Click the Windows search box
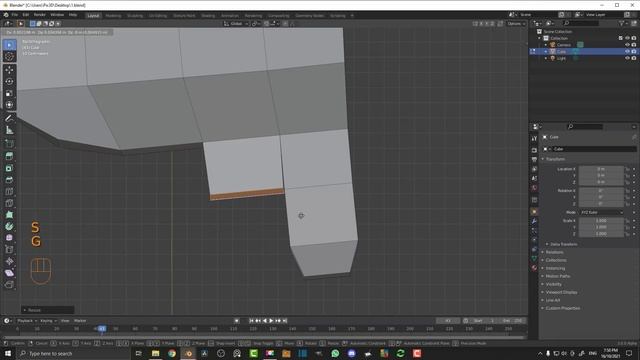 tap(73, 353)
